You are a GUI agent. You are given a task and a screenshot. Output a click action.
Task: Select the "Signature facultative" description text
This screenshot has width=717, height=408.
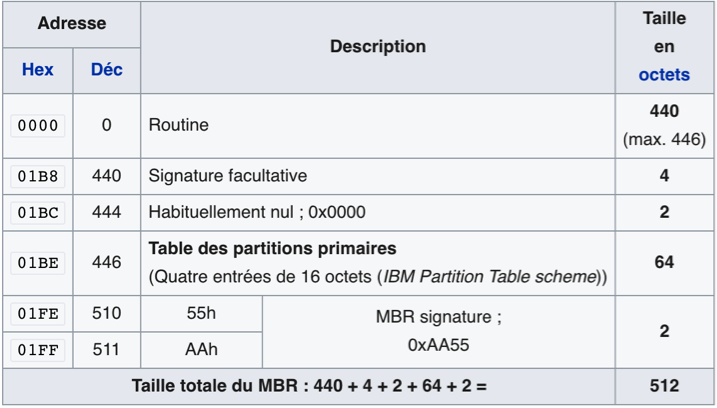pyautogui.click(x=227, y=176)
